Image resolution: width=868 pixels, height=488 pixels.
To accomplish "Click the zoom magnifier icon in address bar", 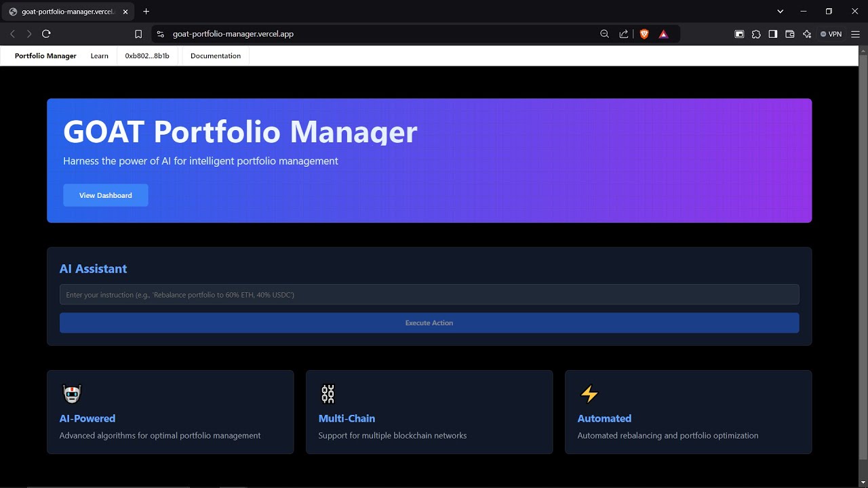I will [x=605, y=34].
